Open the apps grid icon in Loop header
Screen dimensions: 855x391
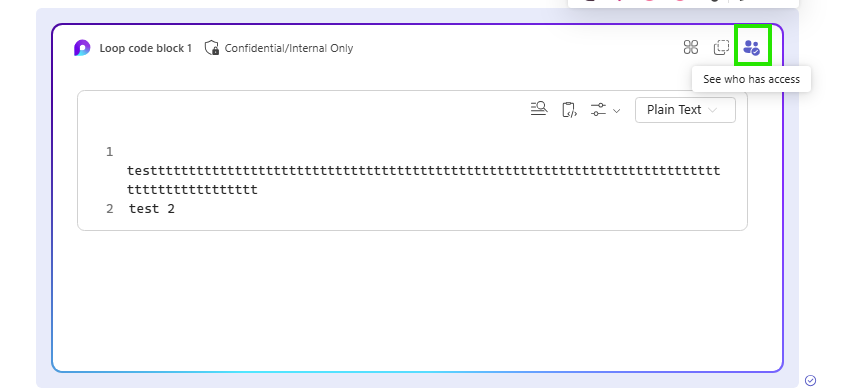(x=691, y=47)
